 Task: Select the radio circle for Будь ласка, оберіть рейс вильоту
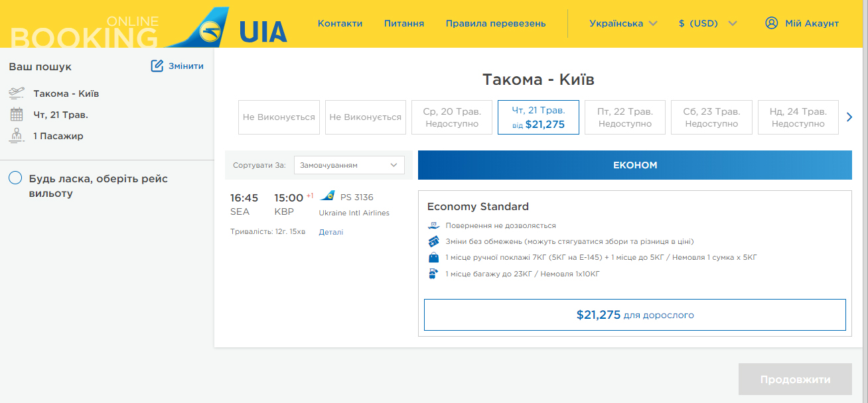pyautogui.click(x=16, y=179)
